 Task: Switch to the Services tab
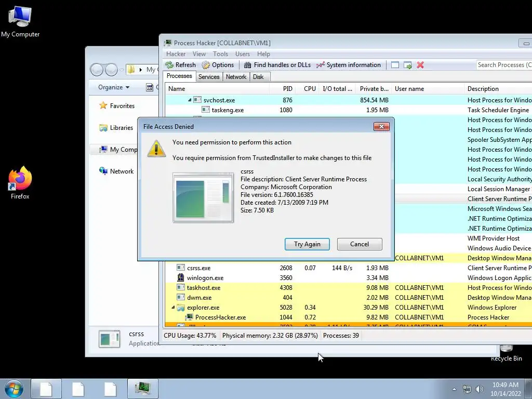pos(209,77)
